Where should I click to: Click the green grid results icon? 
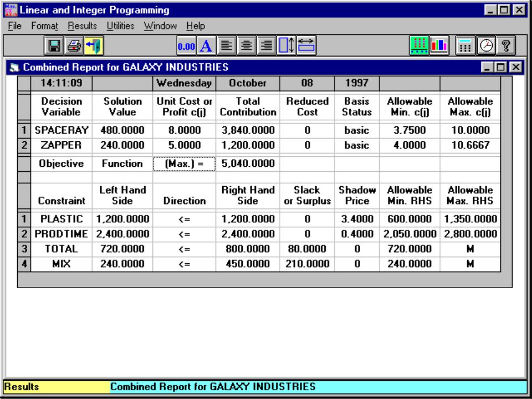pyautogui.click(x=420, y=46)
